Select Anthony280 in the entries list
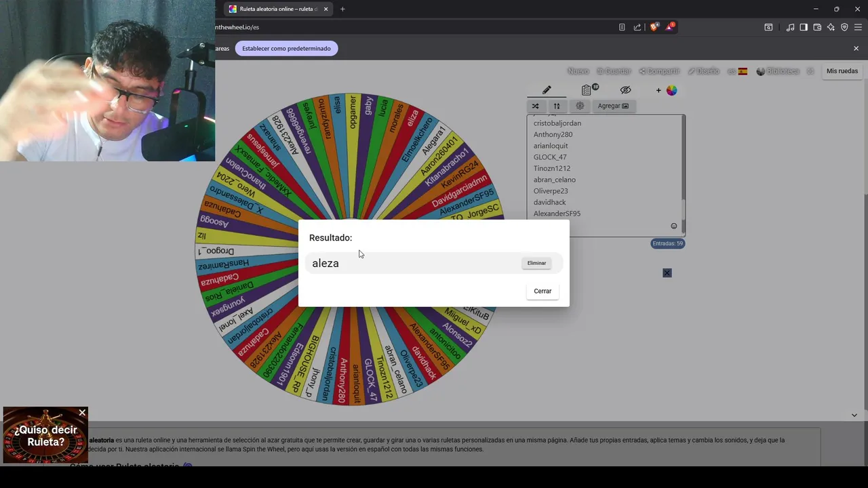Screen dimensions: 868x488 [x=553, y=134]
